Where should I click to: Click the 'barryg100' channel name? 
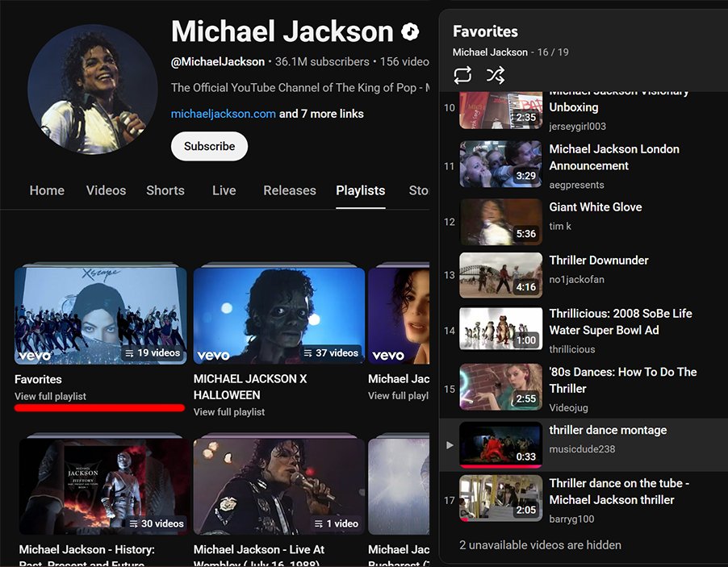point(571,519)
